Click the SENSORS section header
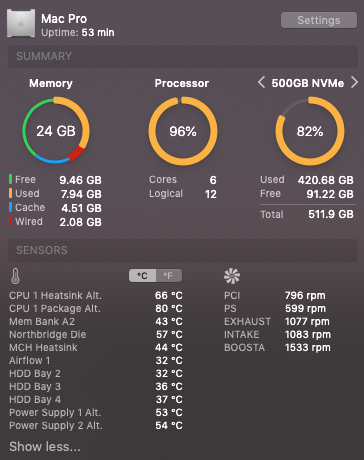Viewport: 364px width, 460px height. (x=183, y=250)
